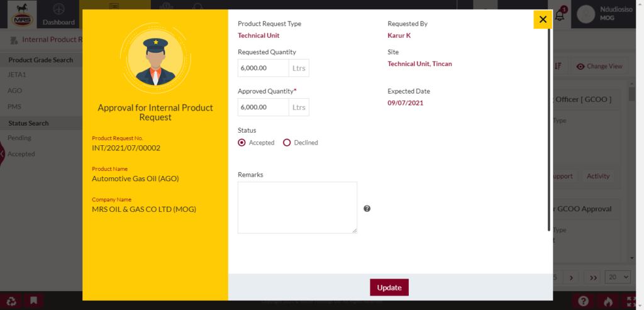Jump to last page with double arrow

[593, 277]
